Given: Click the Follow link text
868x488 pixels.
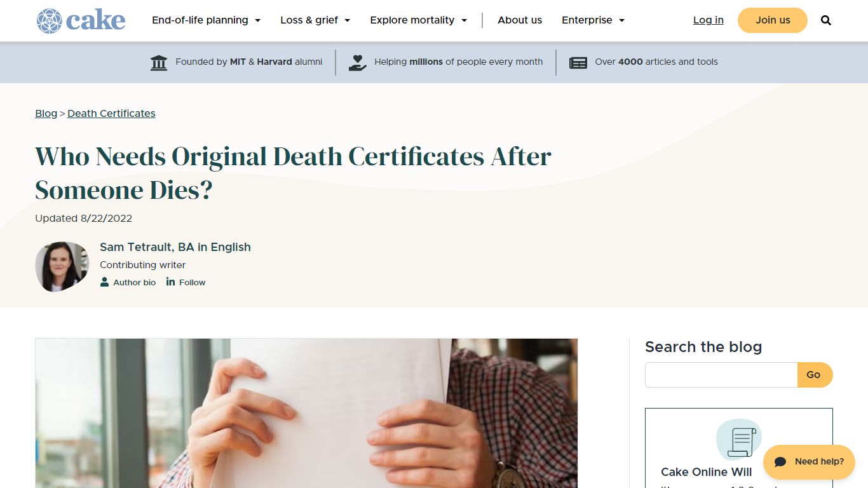Looking at the screenshot, I should [x=193, y=282].
